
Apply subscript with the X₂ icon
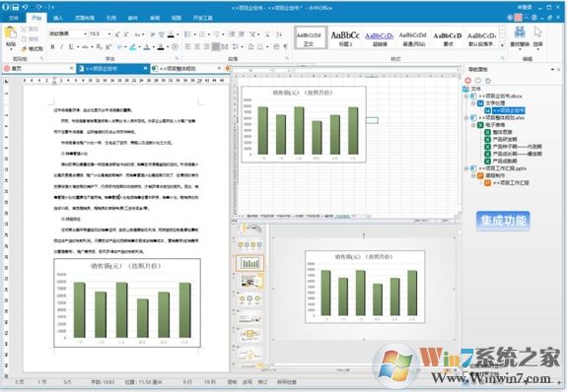[99, 47]
